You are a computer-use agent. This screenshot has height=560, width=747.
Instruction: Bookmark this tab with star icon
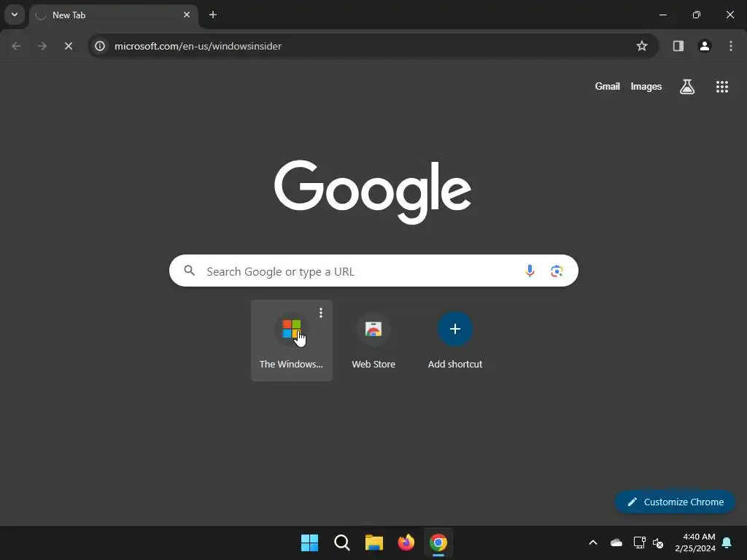tap(642, 46)
